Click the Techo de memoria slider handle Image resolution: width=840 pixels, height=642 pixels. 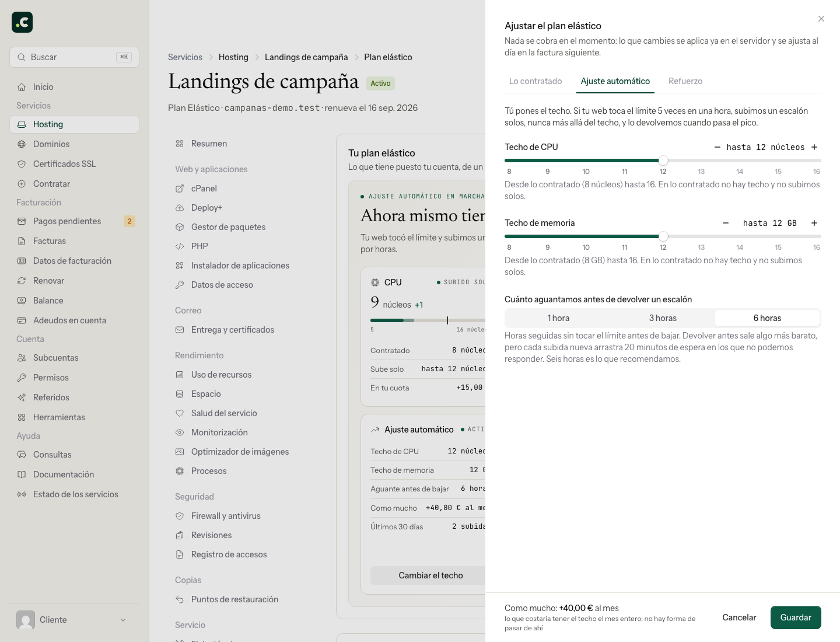coord(663,236)
